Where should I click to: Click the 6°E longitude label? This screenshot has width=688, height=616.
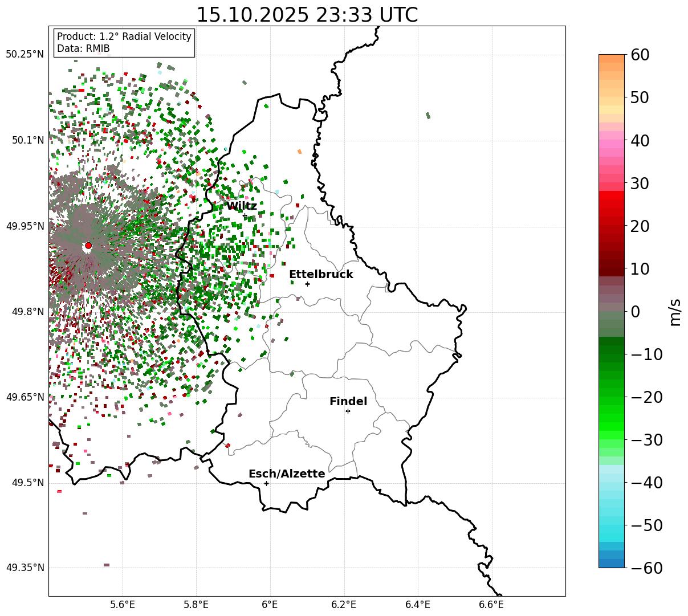coord(270,605)
